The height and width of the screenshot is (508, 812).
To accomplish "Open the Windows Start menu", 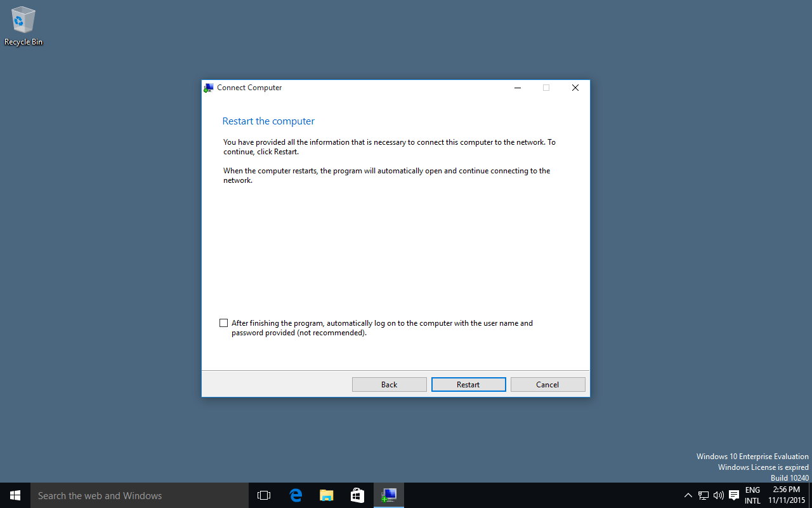I will click(15, 495).
